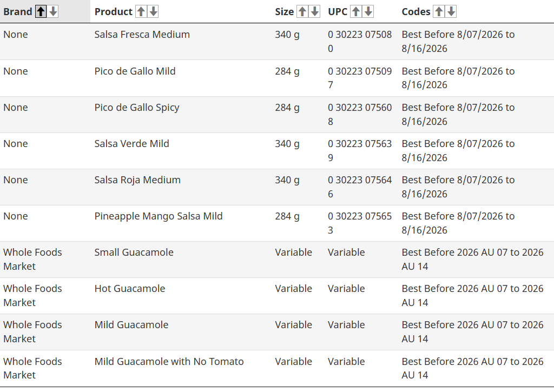This screenshot has height=392, width=554.
Task: Sort Brand column descending
Action: point(54,12)
